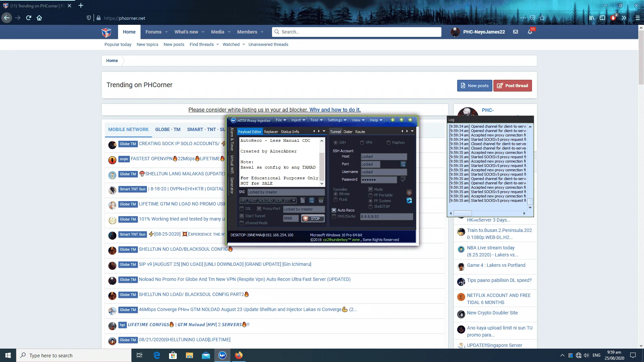The height and width of the screenshot is (362, 644).
Task: Click the green up arrow icon in HTTP Proxy Injector
Action: [x=401, y=120]
